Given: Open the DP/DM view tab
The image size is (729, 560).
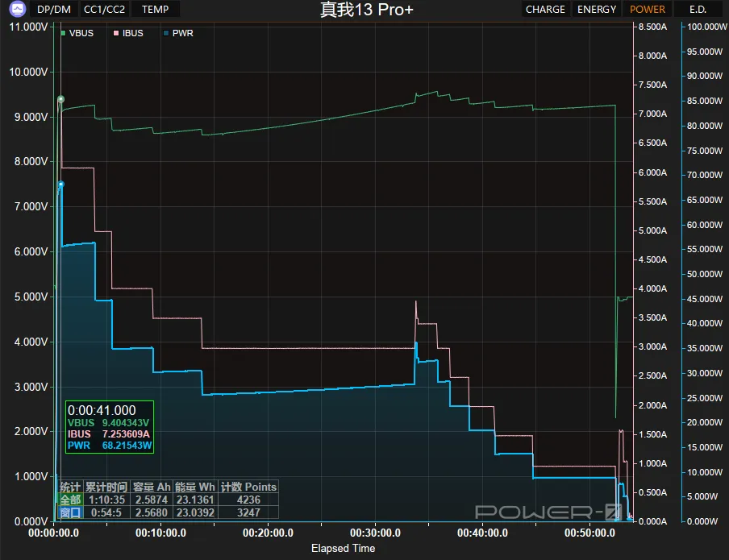Looking at the screenshot, I should [54, 10].
